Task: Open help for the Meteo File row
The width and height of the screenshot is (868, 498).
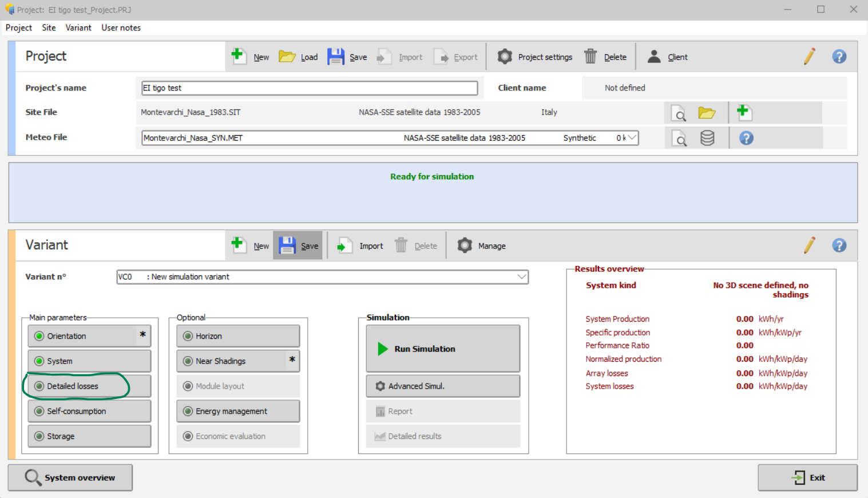Action: click(x=746, y=138)
